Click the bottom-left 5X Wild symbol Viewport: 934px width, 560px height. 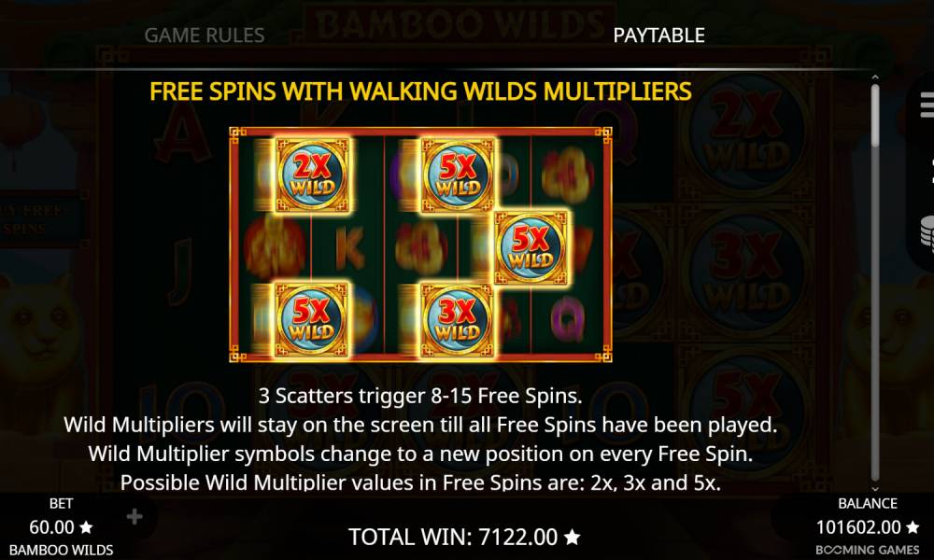tap(312, 319)
